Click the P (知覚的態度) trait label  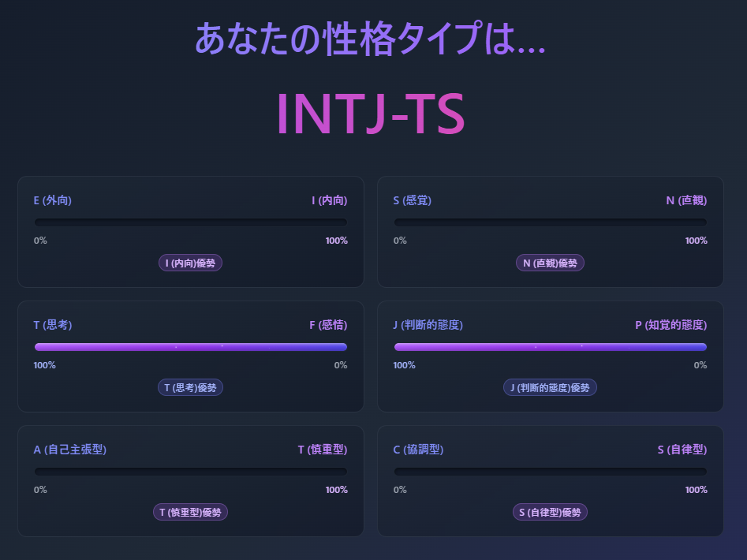point(670,324)
